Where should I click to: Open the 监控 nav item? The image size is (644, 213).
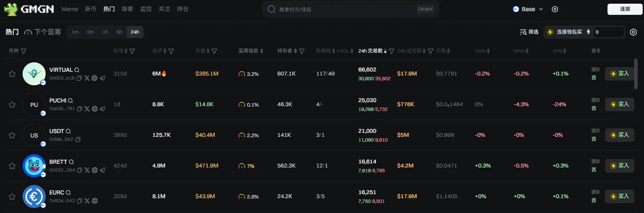coord(146,9)
